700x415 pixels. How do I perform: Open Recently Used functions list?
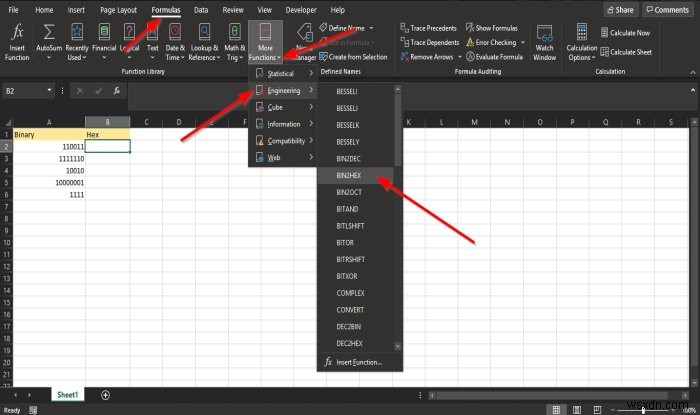[77, 42]
